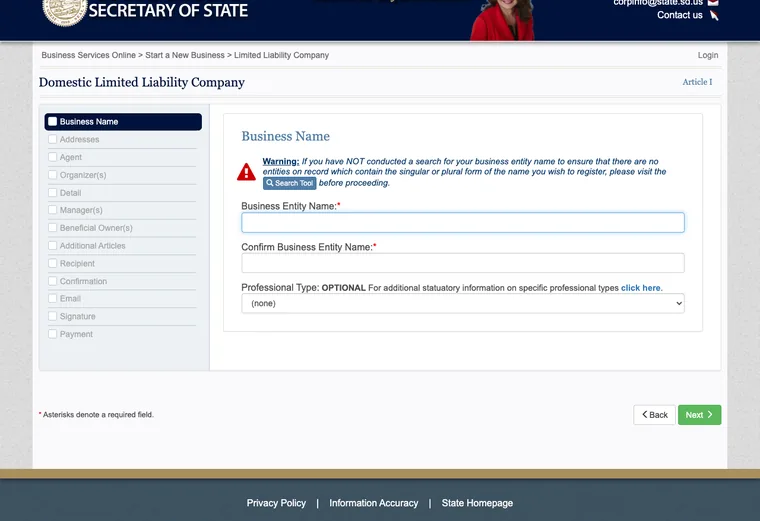Toggle the Email step checkbox

52,299
